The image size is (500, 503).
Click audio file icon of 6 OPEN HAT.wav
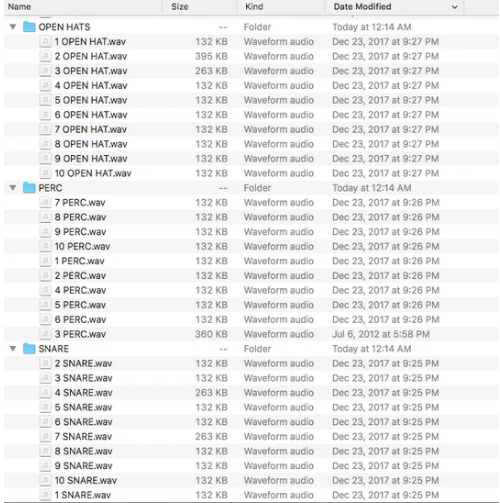tap(45, 115)
